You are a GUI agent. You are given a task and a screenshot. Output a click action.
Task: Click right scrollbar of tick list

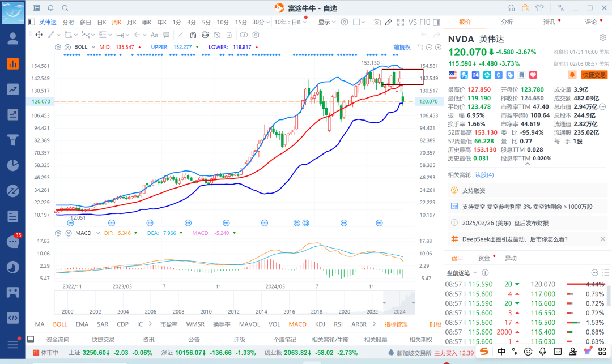tap(608, 296)
